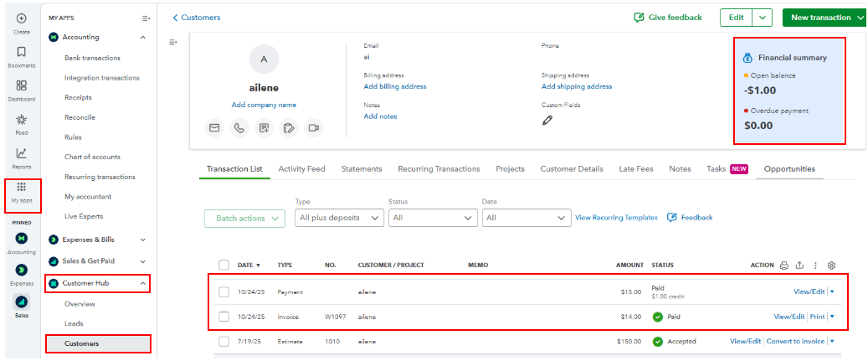This screenshot has height=361, width=868.
Task: Select the checkbox for the Estimate 1010 row
Action: [x=223, y=342]
